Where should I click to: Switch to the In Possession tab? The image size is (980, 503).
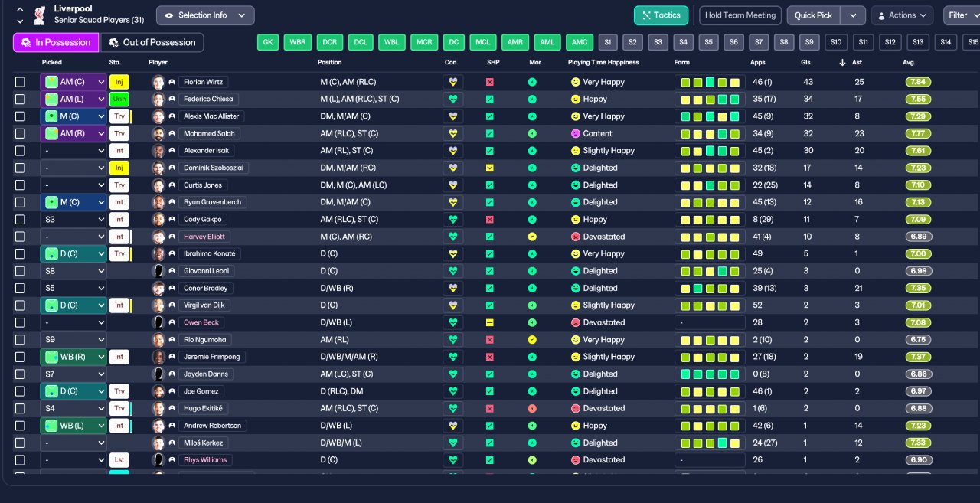56,42
